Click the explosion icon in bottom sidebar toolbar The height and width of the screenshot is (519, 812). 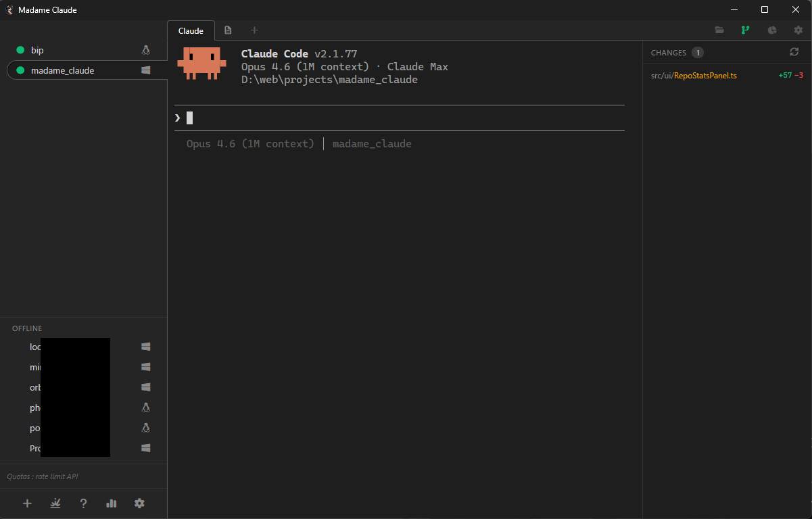[x=55, y=503]
